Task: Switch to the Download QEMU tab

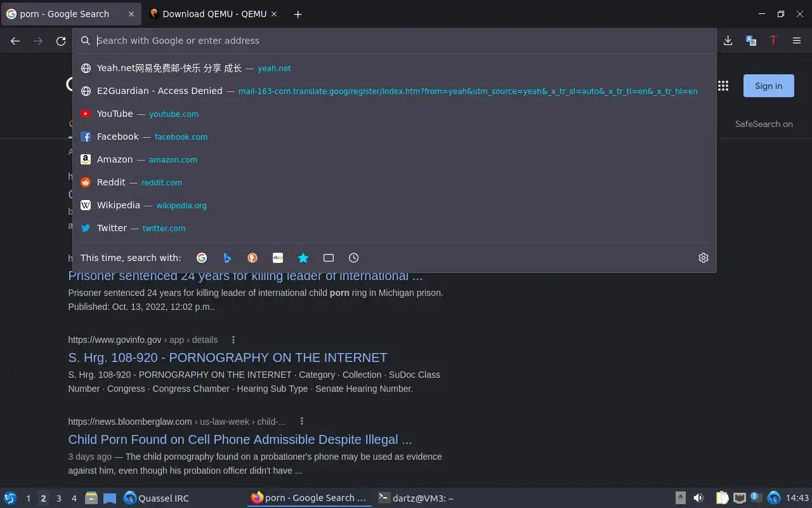Action: tap(214, 14)
